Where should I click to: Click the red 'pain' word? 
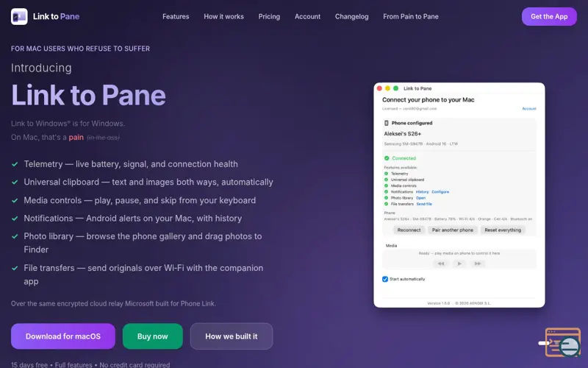(76, 137)
